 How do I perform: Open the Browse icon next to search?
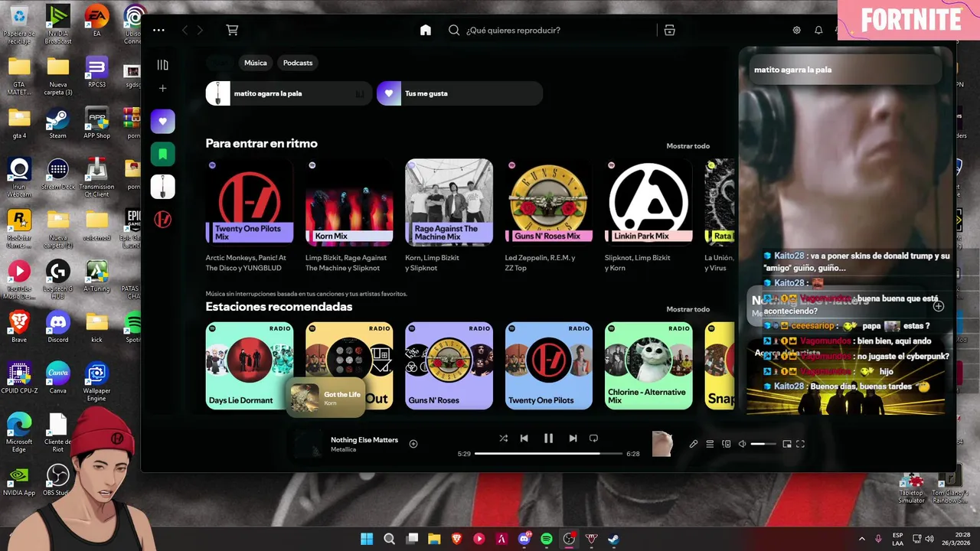point(669,30)
